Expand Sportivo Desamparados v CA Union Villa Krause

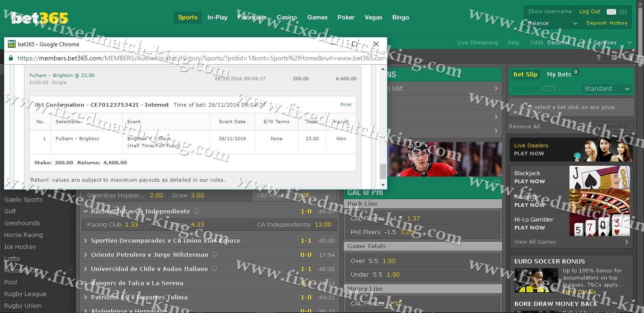coord(86,241)
